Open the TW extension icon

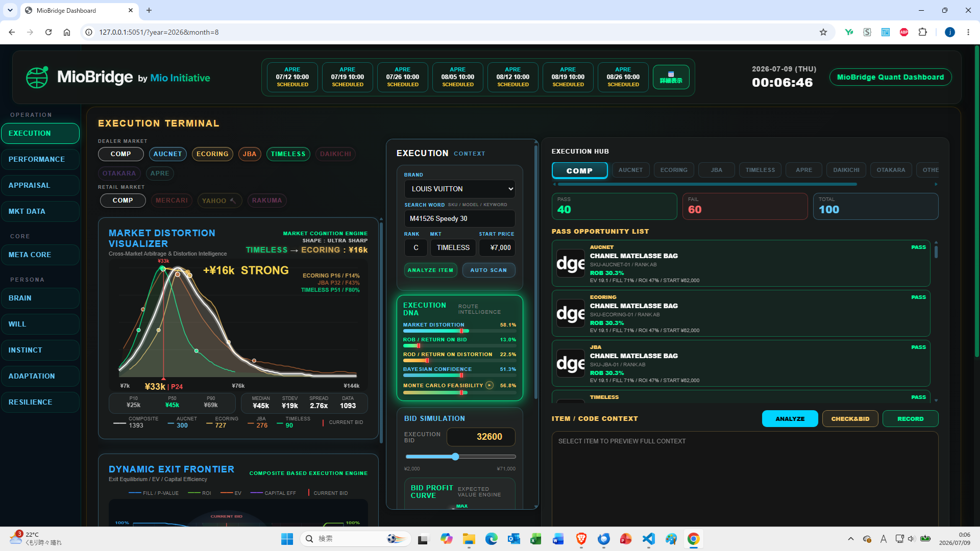point(886,32)
